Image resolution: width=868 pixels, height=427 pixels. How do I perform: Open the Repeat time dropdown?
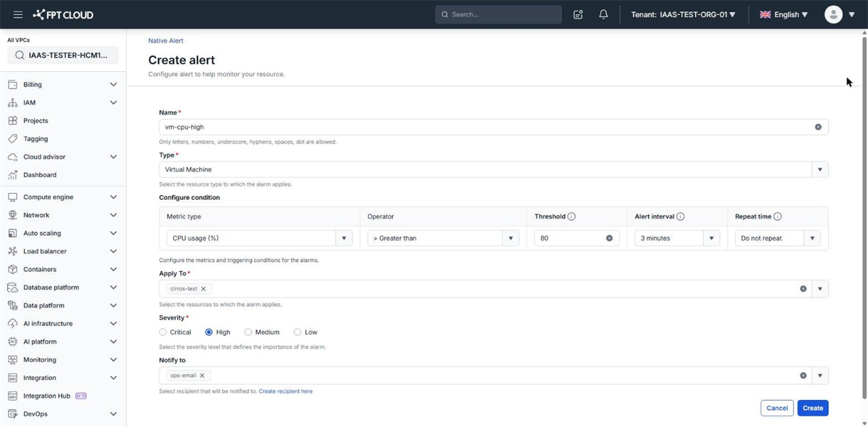[812, 238]
